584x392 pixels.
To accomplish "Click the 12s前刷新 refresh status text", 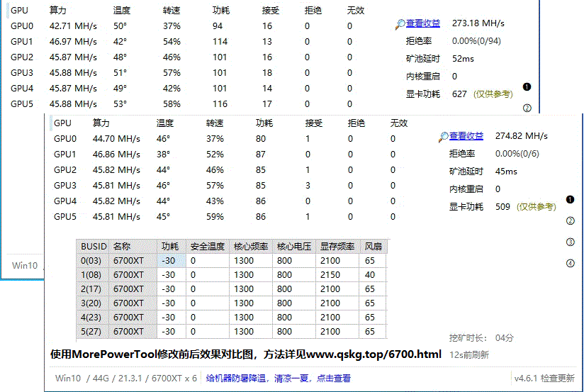I will point(469,354).
